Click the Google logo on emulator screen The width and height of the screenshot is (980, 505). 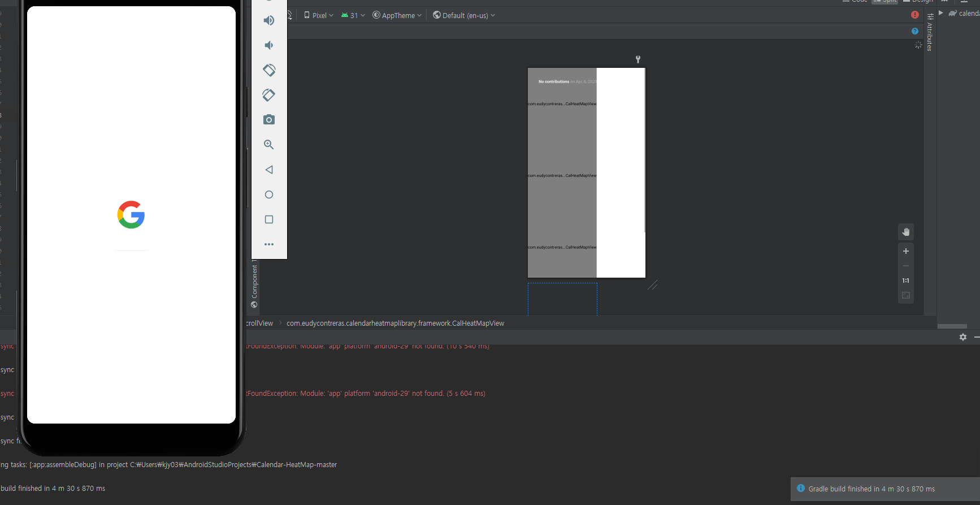[131, 215]
